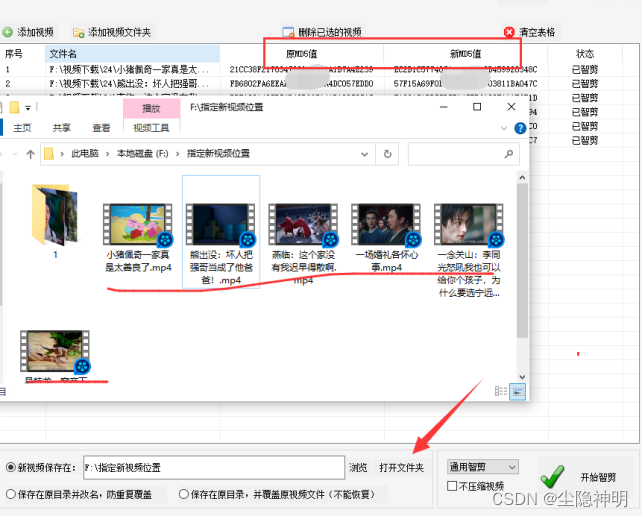
Task: Open recent locations dropdown arrow in Explorer
Action: tap(15, 154)
